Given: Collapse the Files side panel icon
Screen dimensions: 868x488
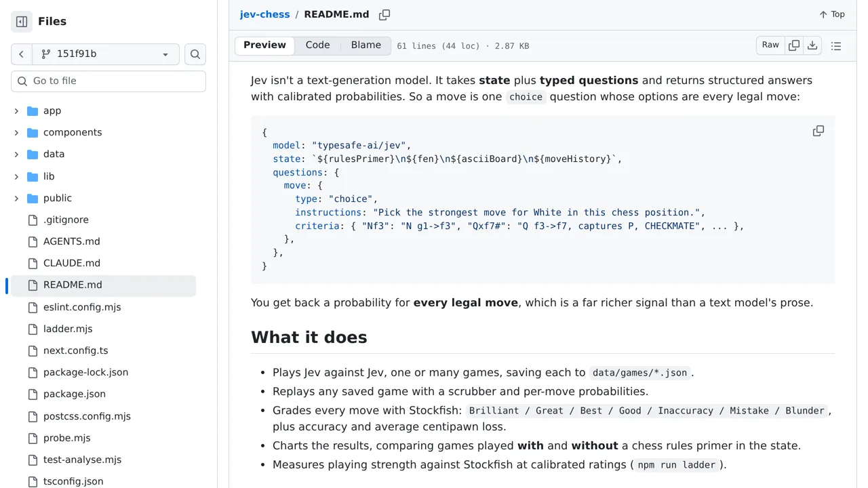Looking at the screenshot, I should [x=22, y=22].
